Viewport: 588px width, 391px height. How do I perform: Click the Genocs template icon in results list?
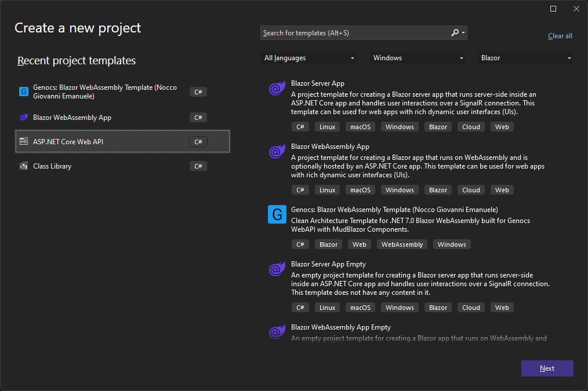[277, 214]
